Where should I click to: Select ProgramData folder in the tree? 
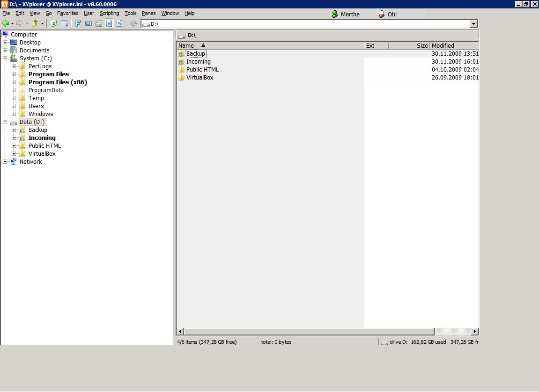click(x=46, y=90)
